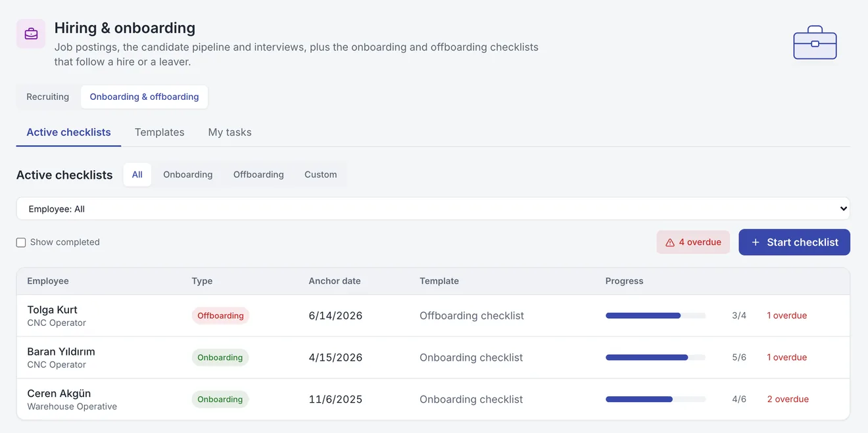Filter checklists by Onboarding

(188, 175)
